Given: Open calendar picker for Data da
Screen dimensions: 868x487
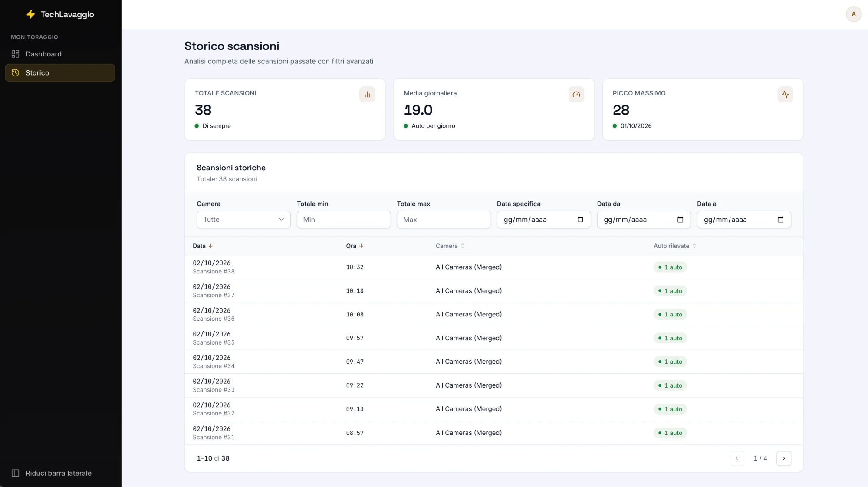Looking at the screenshot, I should click(680, 220).
